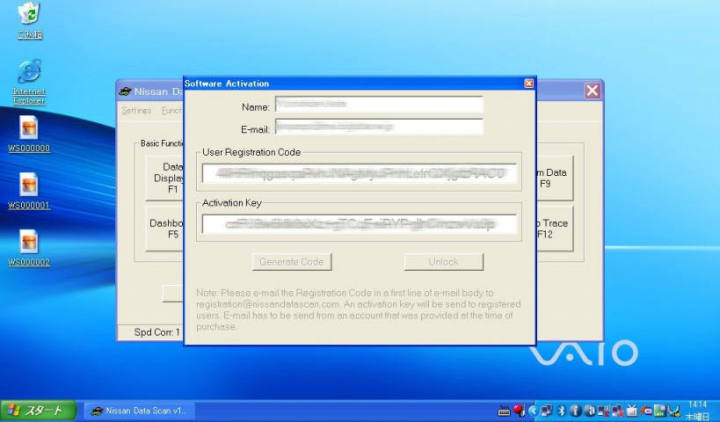The height and width of the screenshot is (422, 720).
Task: Close the Nissan Data Scan window
Action: 592,90
